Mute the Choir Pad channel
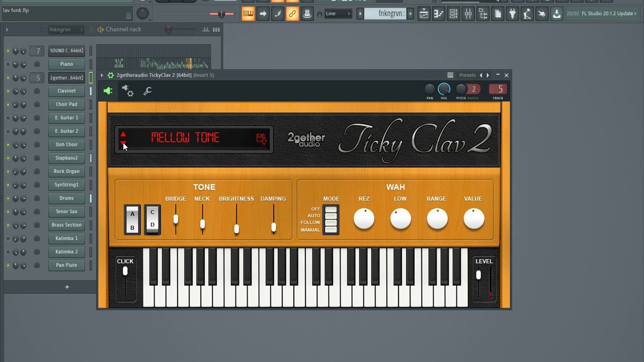This screenshot has width=644, height=362. [8, 105]
